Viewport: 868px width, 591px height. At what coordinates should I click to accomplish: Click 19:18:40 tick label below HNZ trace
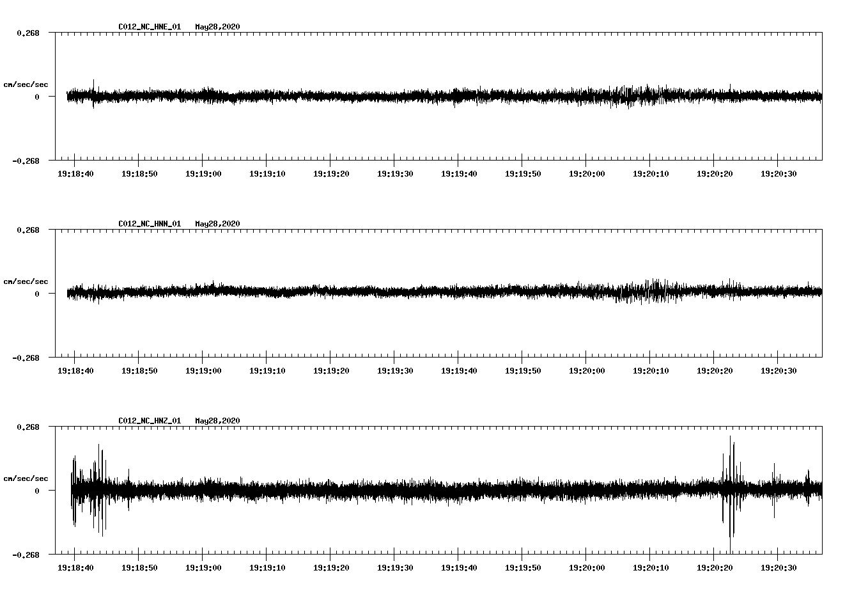(x=75, y=567)
